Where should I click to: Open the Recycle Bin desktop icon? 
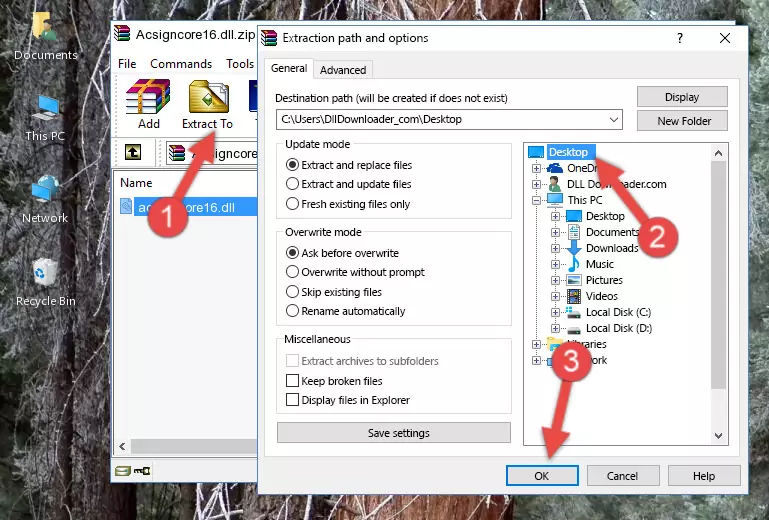click(x=45, y=272)
